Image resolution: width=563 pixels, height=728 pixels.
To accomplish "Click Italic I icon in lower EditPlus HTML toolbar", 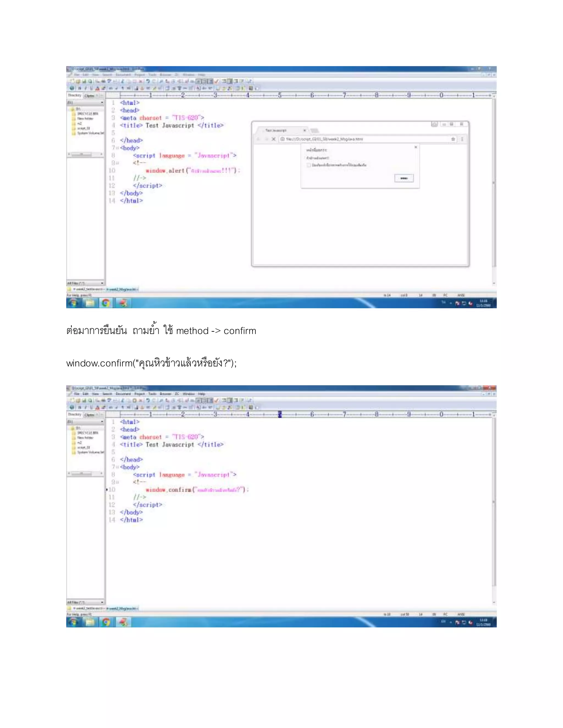I will 85,407.
